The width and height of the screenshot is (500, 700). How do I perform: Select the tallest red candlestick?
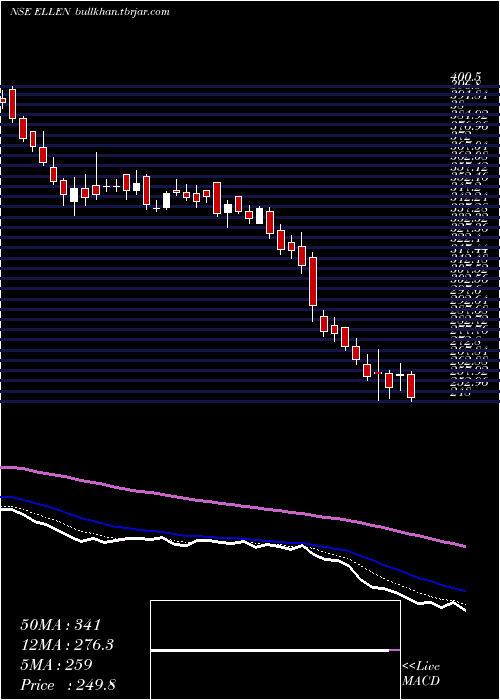pyautogui.click(x=313, y=283)
